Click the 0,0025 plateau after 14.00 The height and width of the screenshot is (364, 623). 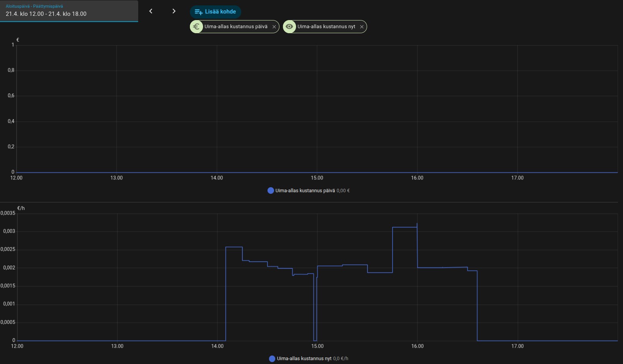234,247
